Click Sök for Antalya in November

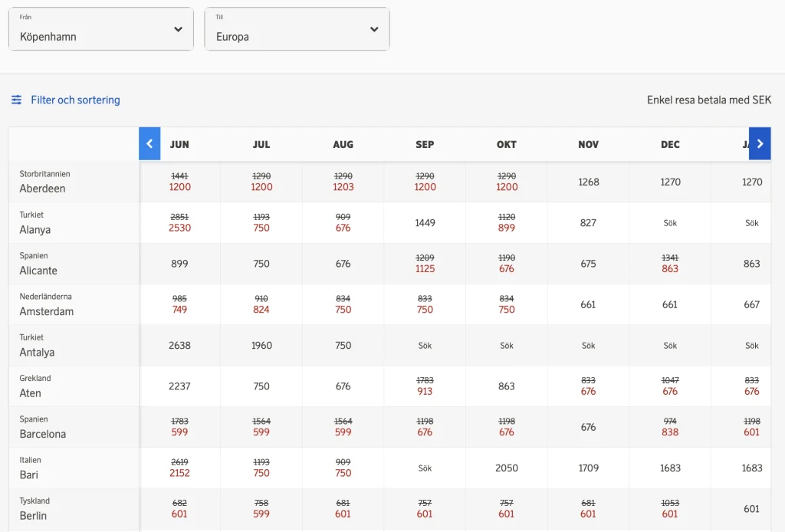[588, 346]
